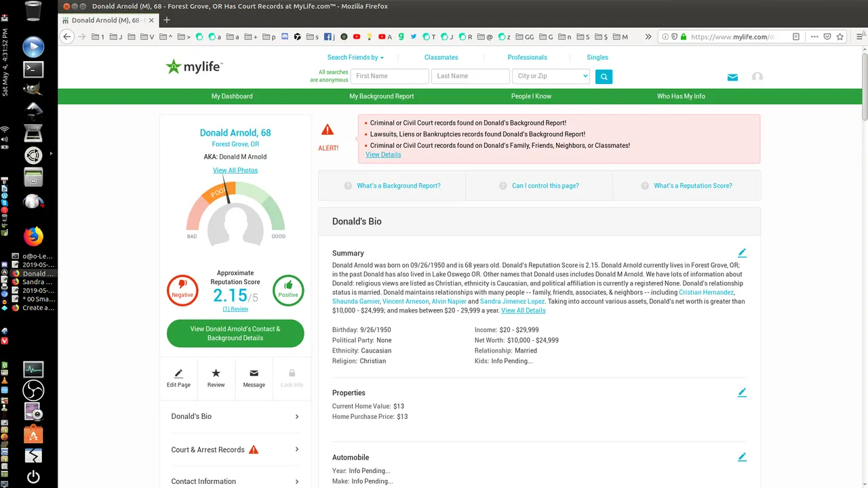
Task: Open the terminal from the dock
Action: [x=33, y=68]
